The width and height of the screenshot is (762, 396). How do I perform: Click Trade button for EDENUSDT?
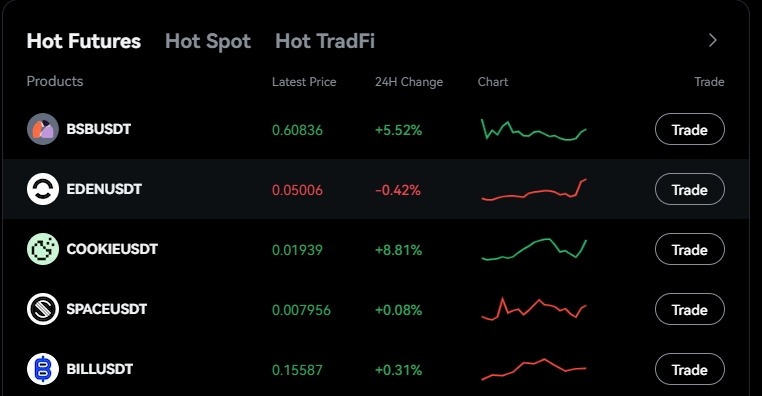click(x=690, y=189)
